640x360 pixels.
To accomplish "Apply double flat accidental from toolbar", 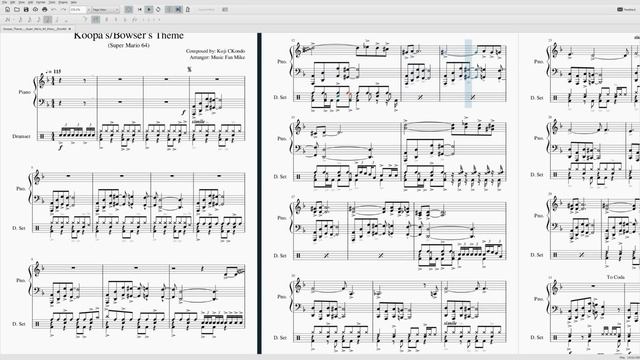I will [134, 19].
